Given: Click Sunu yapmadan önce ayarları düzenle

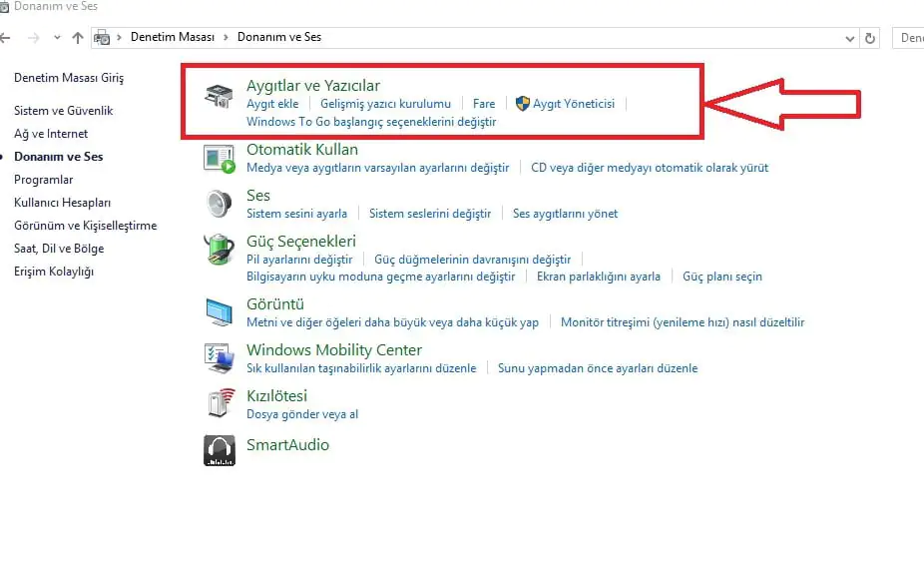Looking at the screenshot, I should click(598, 368).
